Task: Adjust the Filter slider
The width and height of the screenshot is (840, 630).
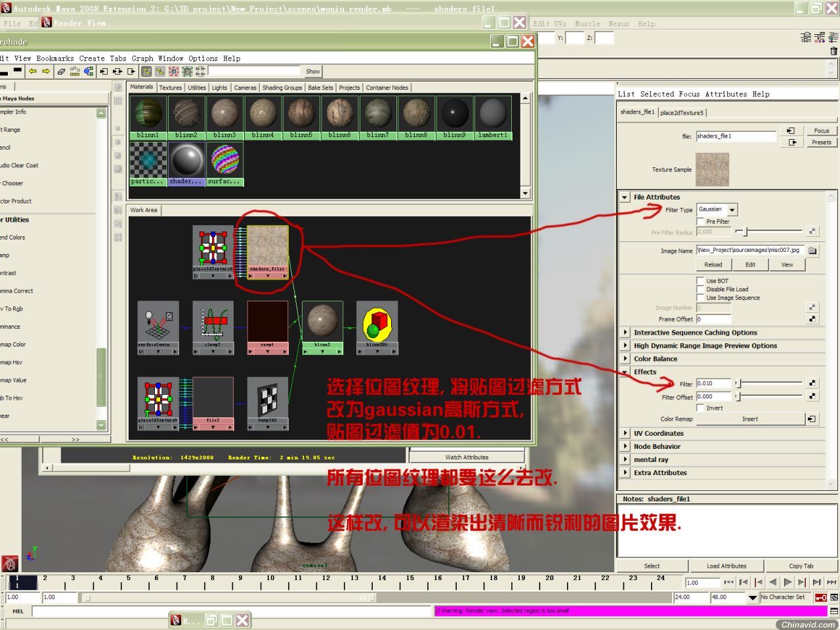Action: (x=769, y=383)
